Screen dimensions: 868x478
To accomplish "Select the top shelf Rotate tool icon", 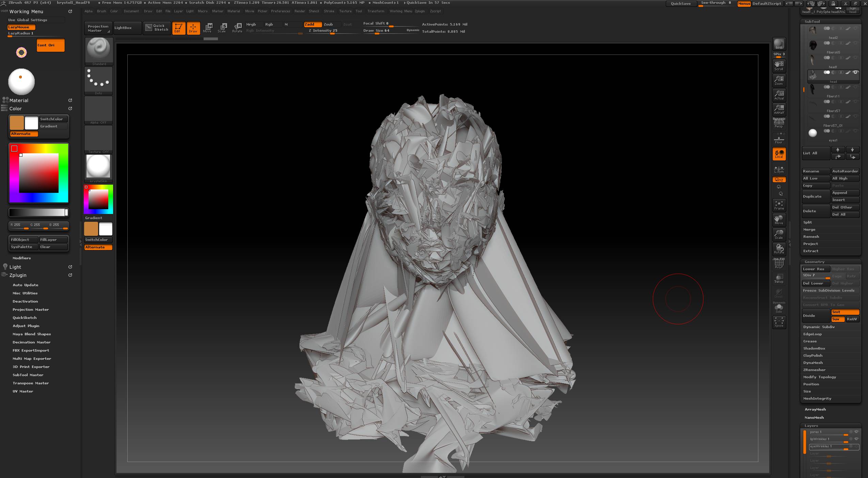I will pos(237,28).
